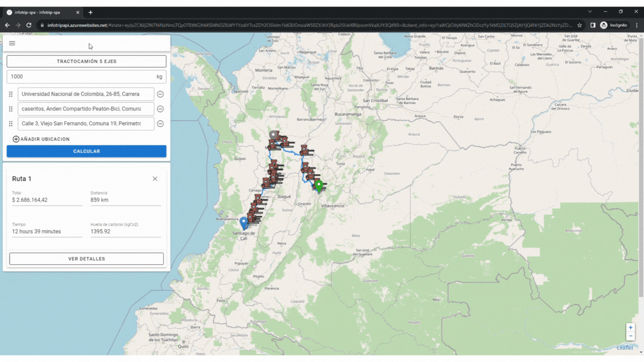
Task: Zoom out on the map
Action: 631,336
